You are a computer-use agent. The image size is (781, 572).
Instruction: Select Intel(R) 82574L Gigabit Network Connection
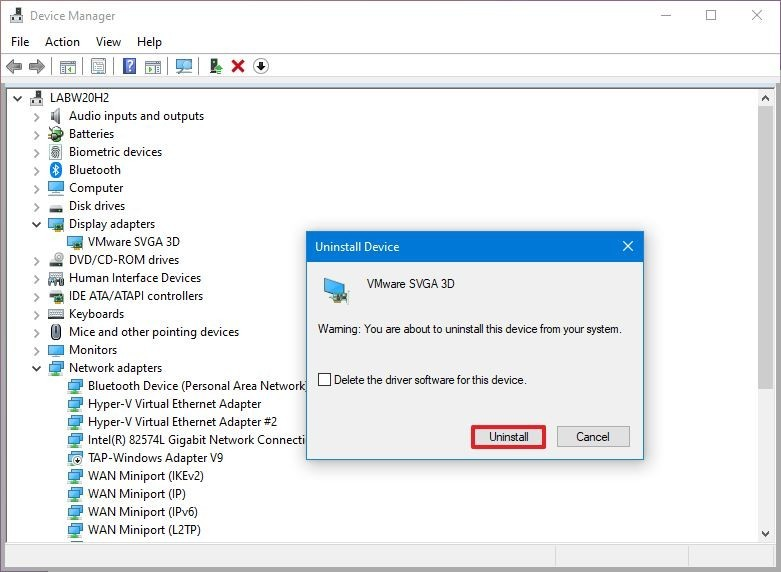click(x=196, y=440)
